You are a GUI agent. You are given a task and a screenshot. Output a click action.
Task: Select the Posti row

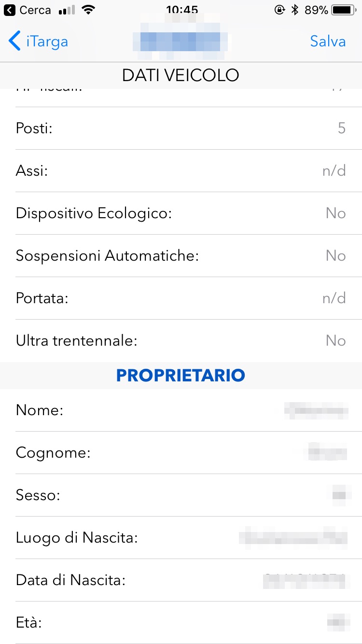(181, 128)
